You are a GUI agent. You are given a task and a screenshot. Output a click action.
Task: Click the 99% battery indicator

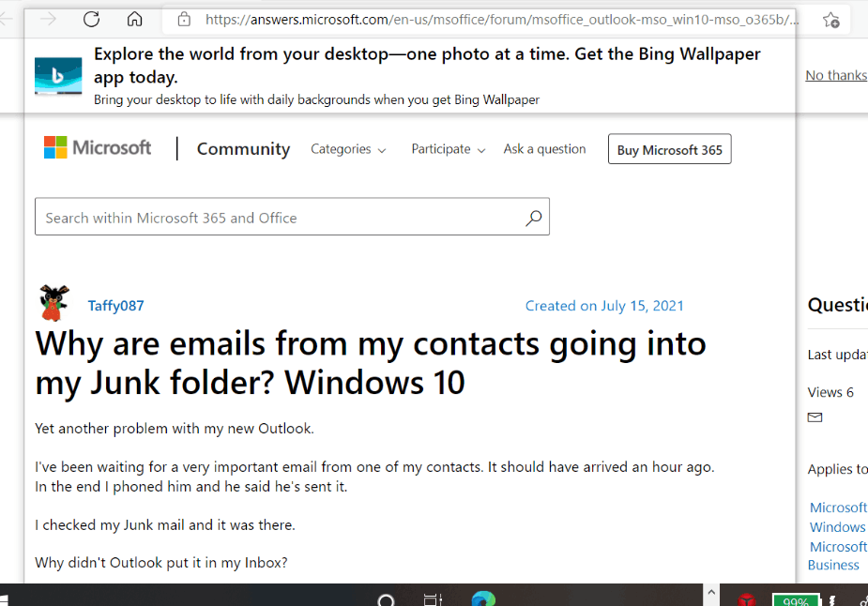(796, 600)
